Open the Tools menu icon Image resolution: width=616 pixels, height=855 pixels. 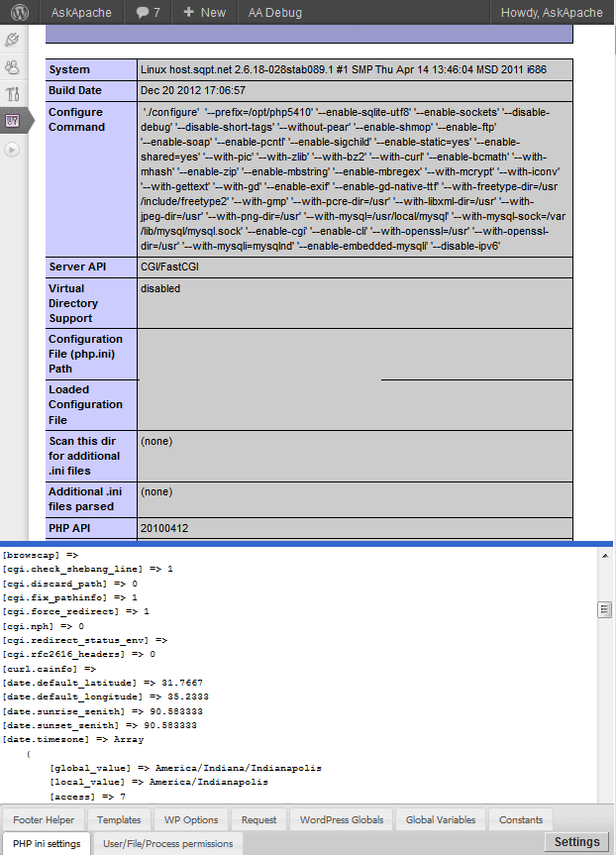(x=12, y=94)
